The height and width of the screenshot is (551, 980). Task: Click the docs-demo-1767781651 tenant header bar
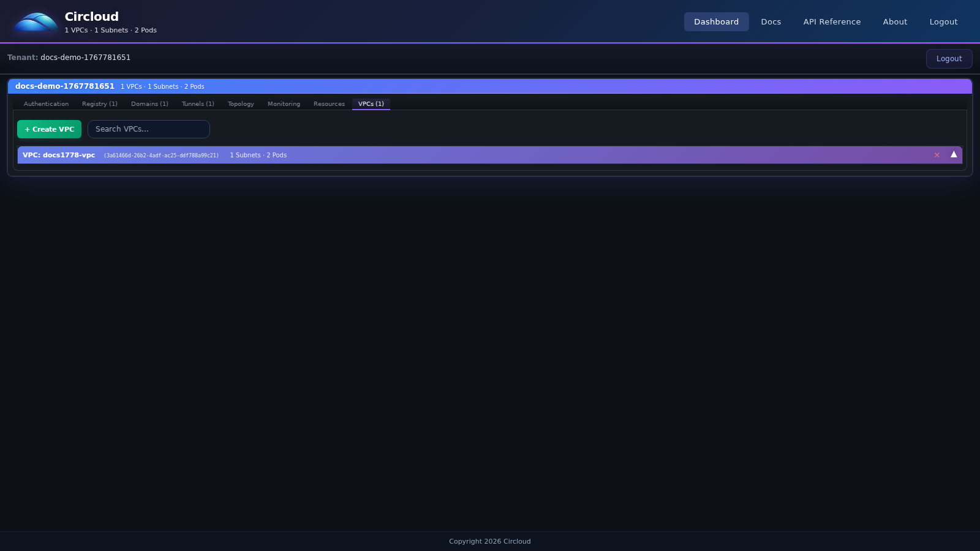pos(490,86)
